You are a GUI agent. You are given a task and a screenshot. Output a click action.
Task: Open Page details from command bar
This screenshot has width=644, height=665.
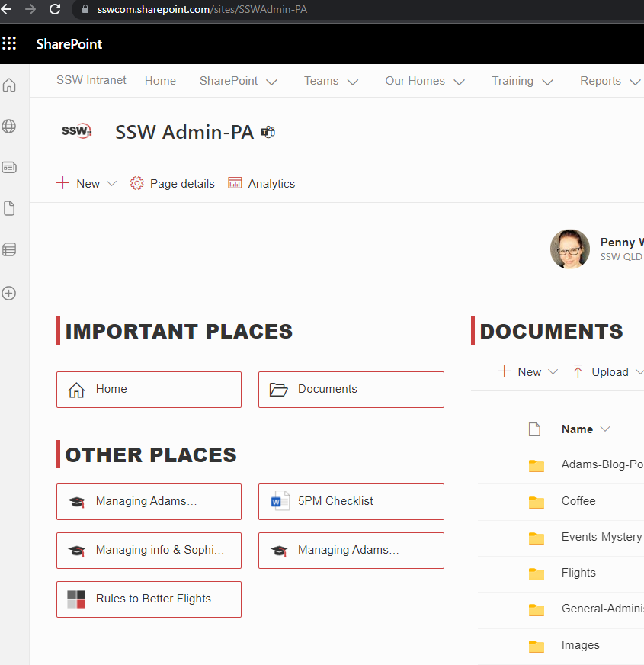coord(173,184)
